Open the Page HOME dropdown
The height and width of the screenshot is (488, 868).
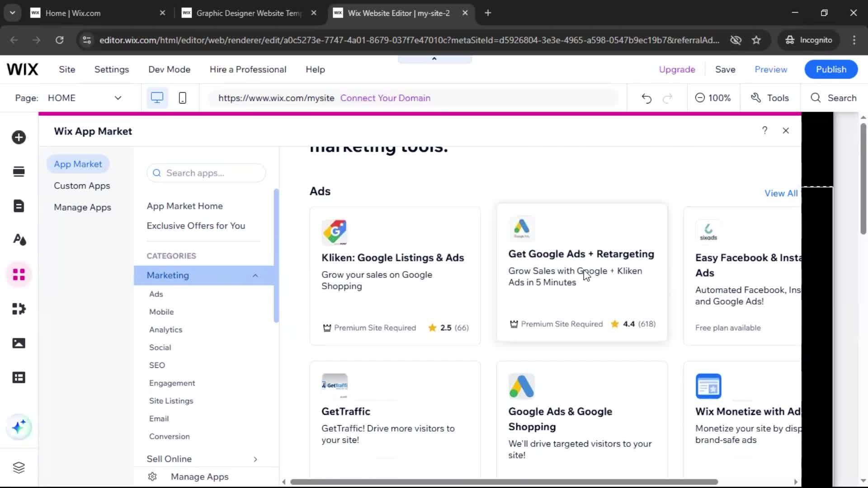point(85,98)
